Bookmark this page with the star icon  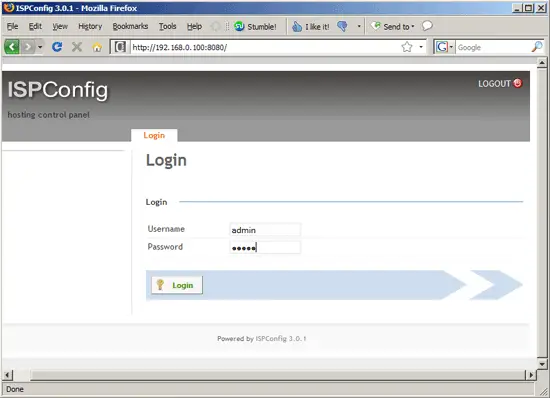pyautogui.click(x=407, y=47)
